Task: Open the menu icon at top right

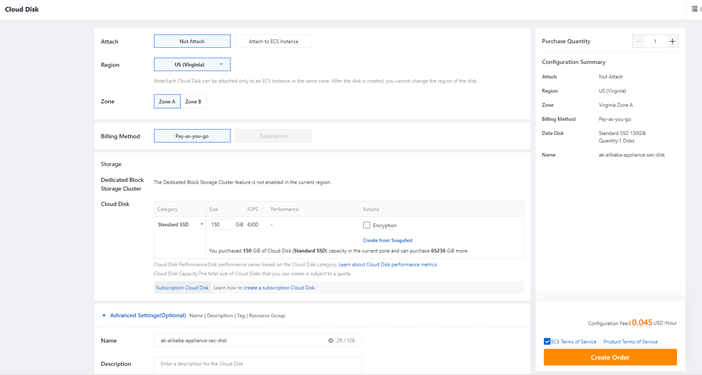Action: click(x=695, y=9)
